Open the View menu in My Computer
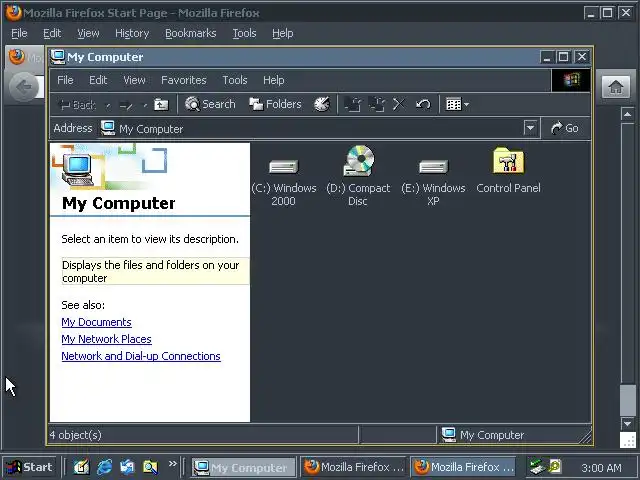 click(x=134, y=80)
